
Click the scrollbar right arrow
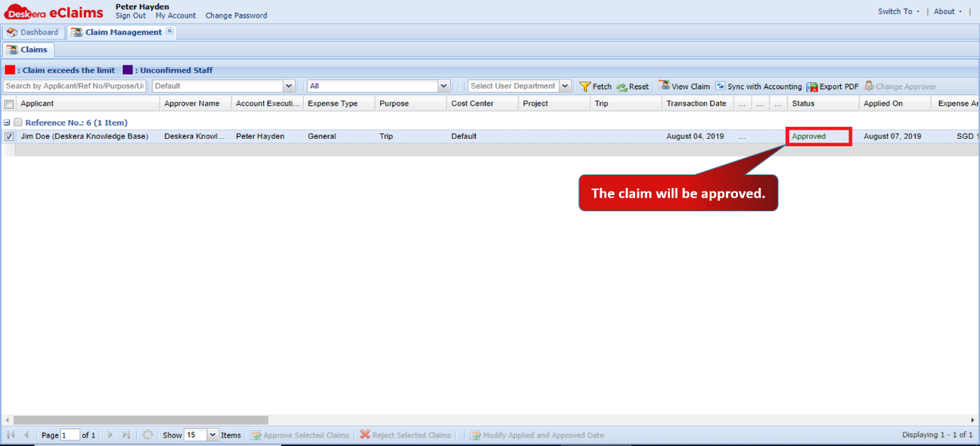tap(973, 420)
